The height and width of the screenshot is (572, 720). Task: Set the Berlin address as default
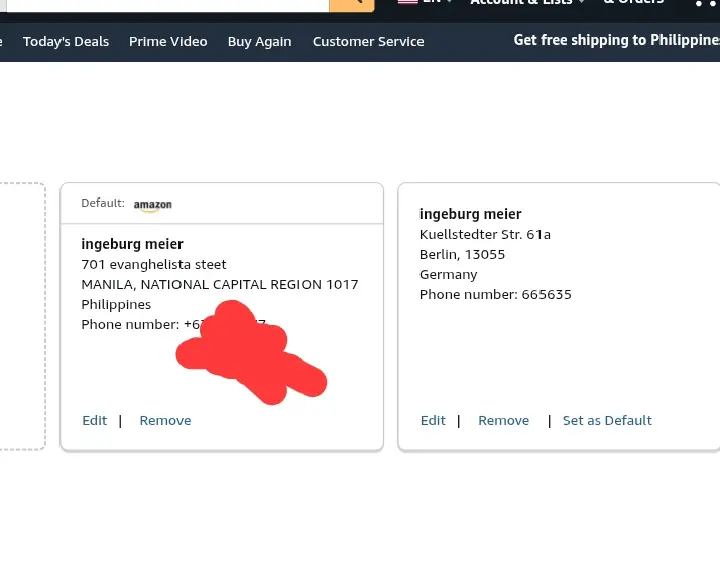607,421
